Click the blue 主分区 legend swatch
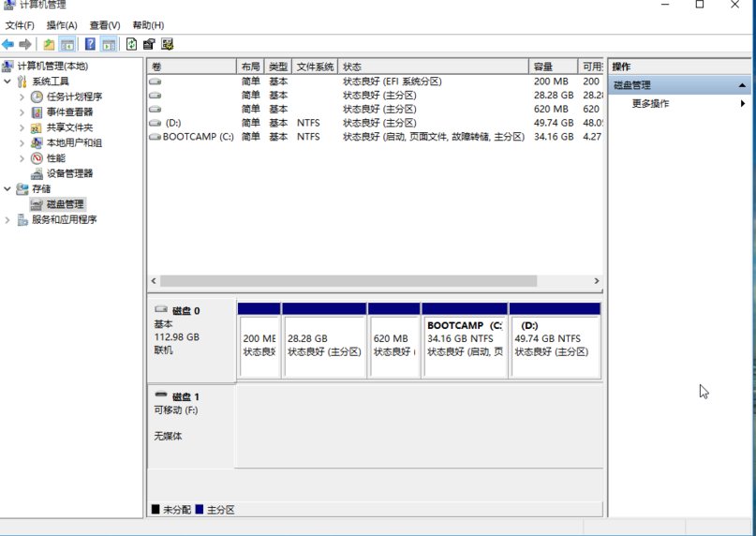The width and height of the screenshot is (756, 536). pos(200,510)
